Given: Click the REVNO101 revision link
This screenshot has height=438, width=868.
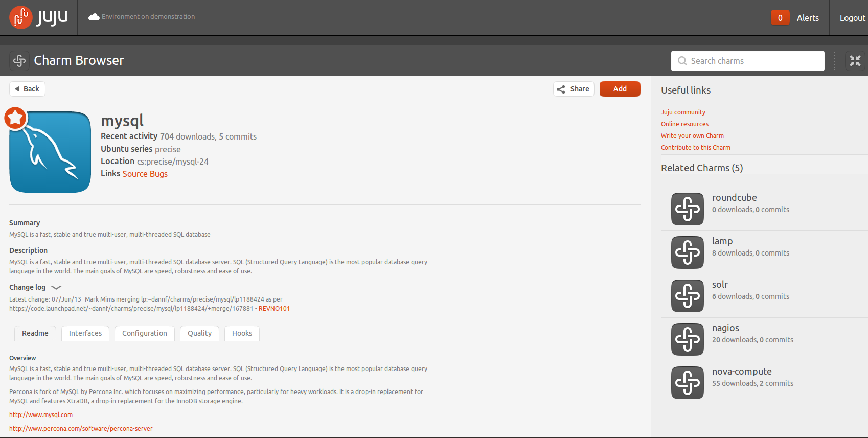Looking at the screenshot, I should (x=274, y=309).
